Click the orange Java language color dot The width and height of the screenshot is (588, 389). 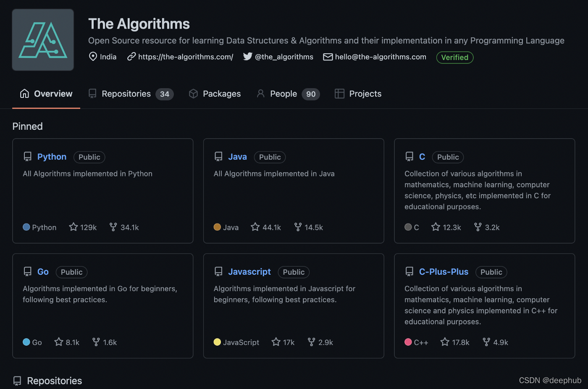point(217,227)
